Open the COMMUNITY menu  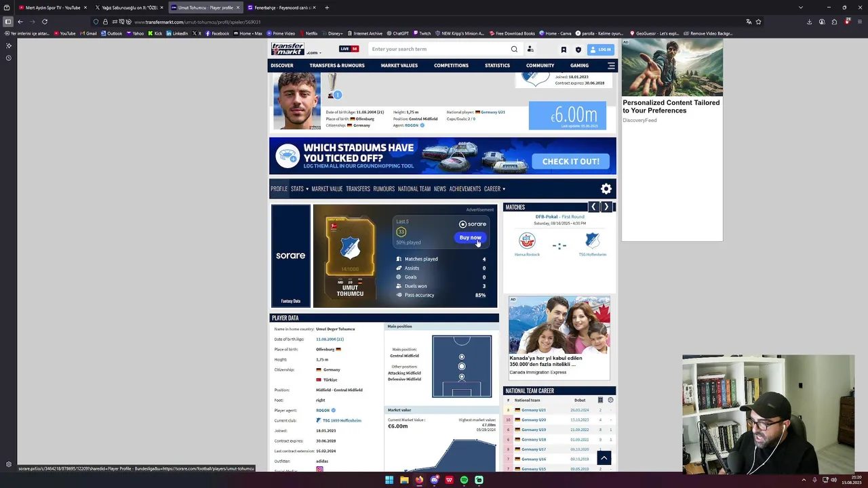[x=540, y=66]
